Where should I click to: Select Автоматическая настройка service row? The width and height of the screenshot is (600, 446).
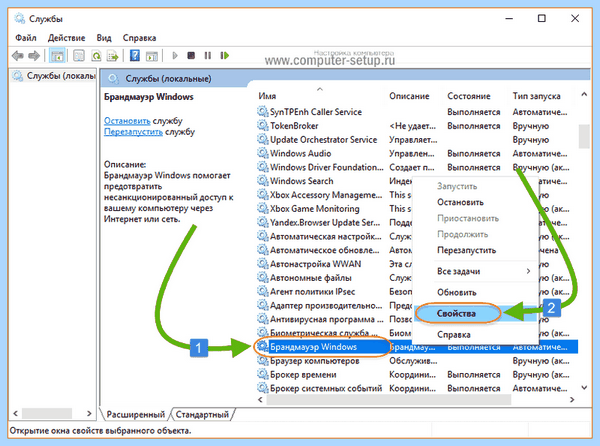coord(334,236)
